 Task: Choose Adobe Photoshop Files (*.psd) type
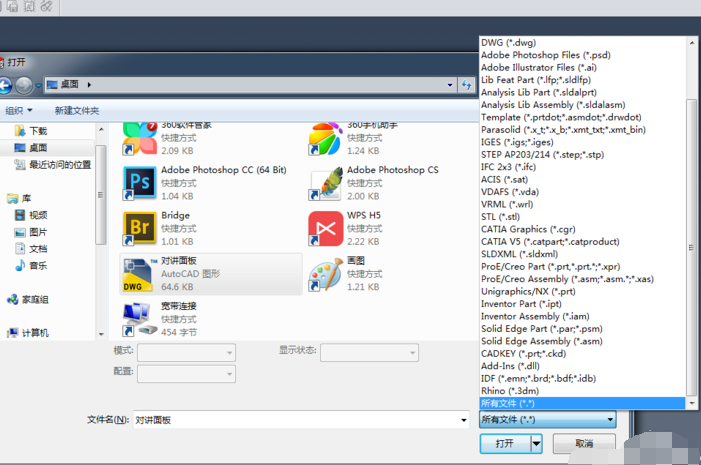click(583, 55)
